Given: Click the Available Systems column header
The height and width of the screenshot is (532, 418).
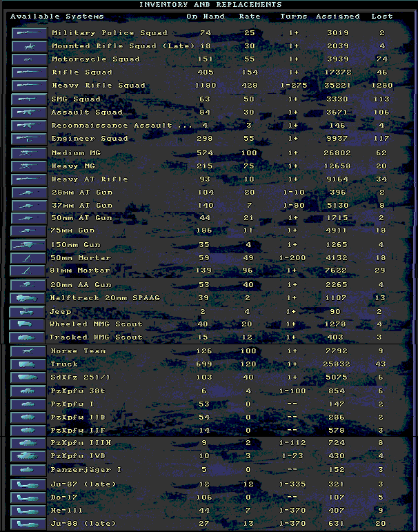Looking at the screenshot, I should coord(57,17).
